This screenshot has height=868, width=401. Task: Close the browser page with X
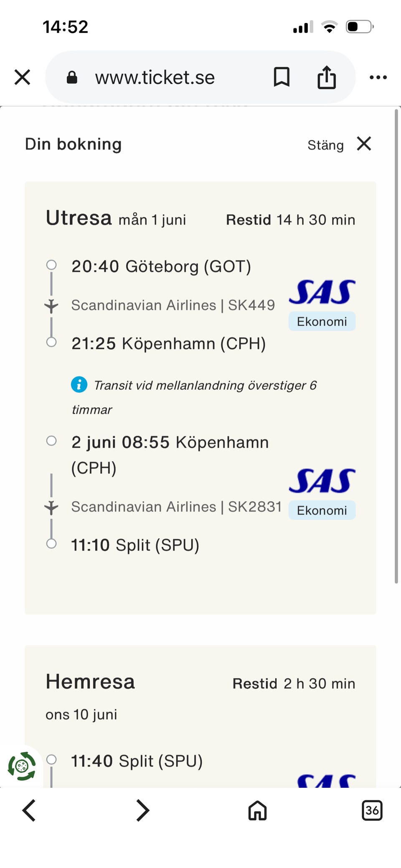coord(22,77)
